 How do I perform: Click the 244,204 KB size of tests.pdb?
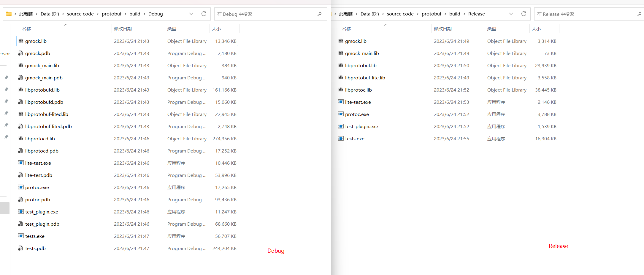click(224, 248)
